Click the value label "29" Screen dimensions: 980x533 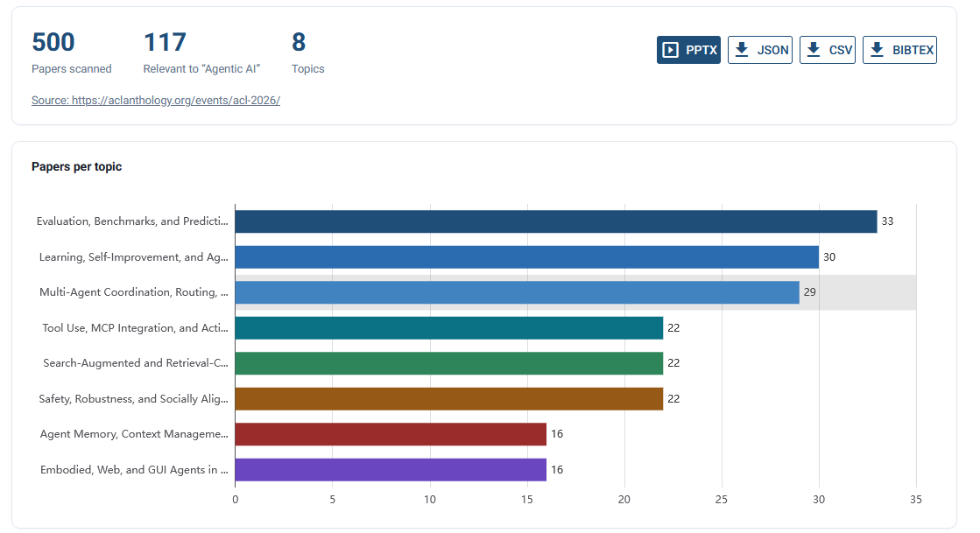pos(810,291)
